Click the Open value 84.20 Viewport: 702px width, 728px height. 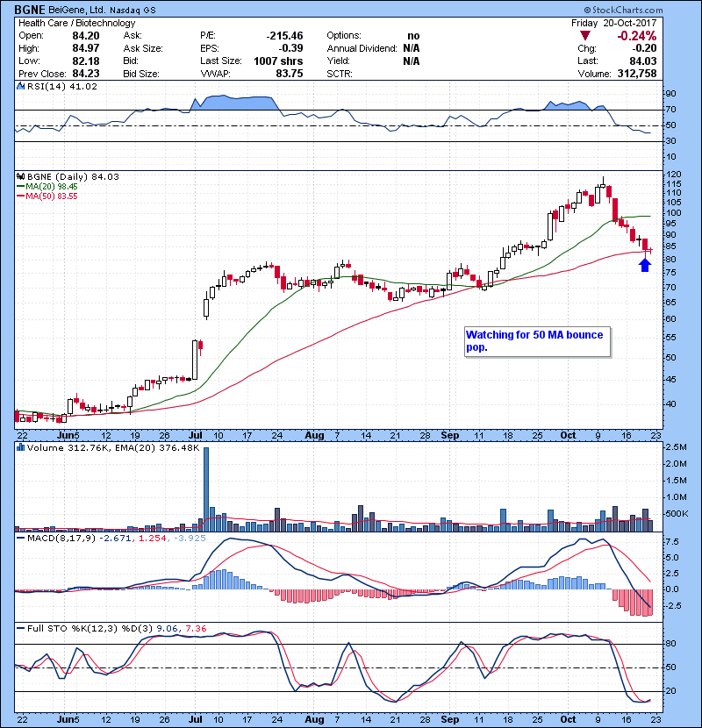(86, 36)
